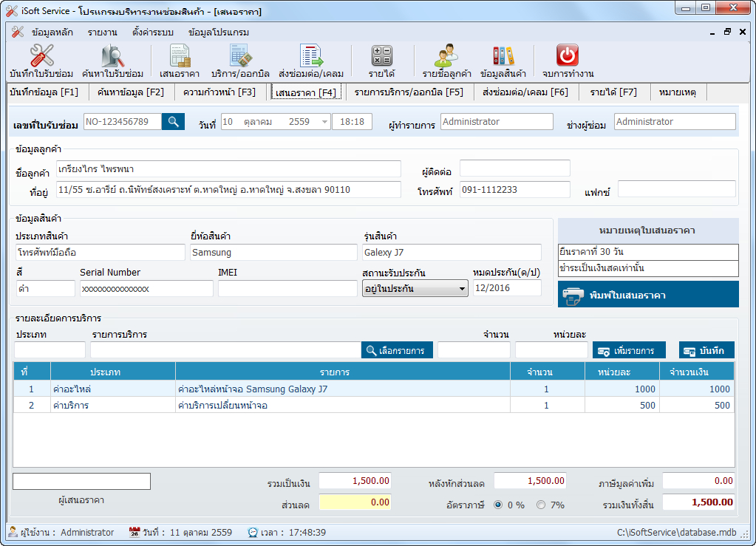Click the ผู้เสนอราคา signer field

pyautogui.click(x=81, y=482)
